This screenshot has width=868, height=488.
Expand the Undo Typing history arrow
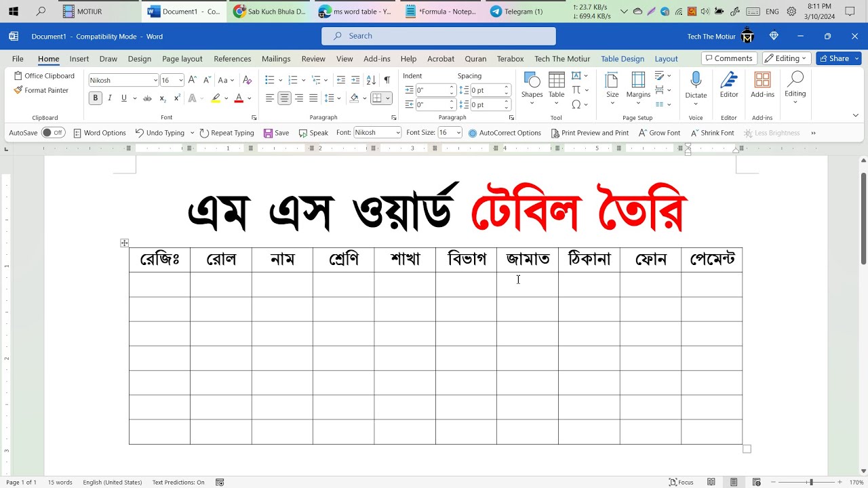(x=192, y=133)
